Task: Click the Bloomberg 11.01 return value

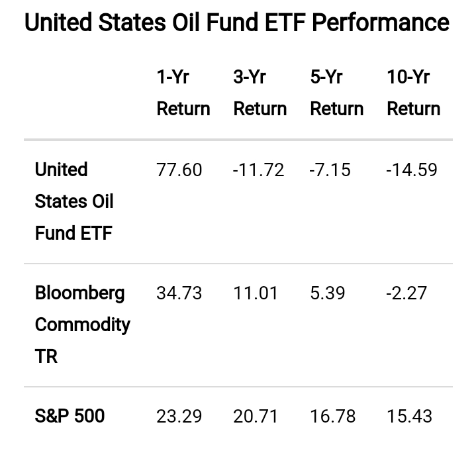Action: click(x=256, y=293)
